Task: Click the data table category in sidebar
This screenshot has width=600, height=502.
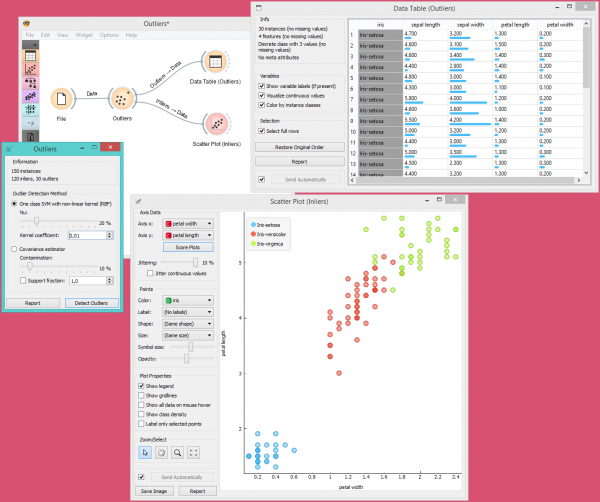Action: (31, 56)
